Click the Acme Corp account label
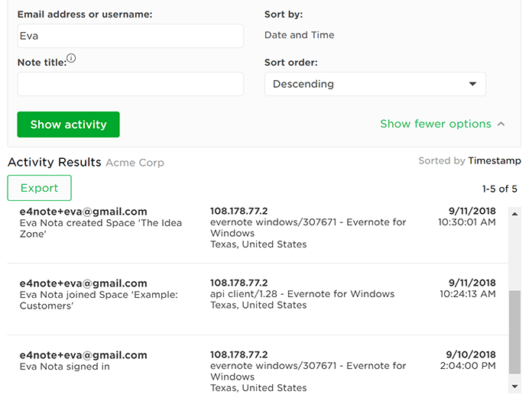Viewport: 532px width, 401px height. coord(135,163)
